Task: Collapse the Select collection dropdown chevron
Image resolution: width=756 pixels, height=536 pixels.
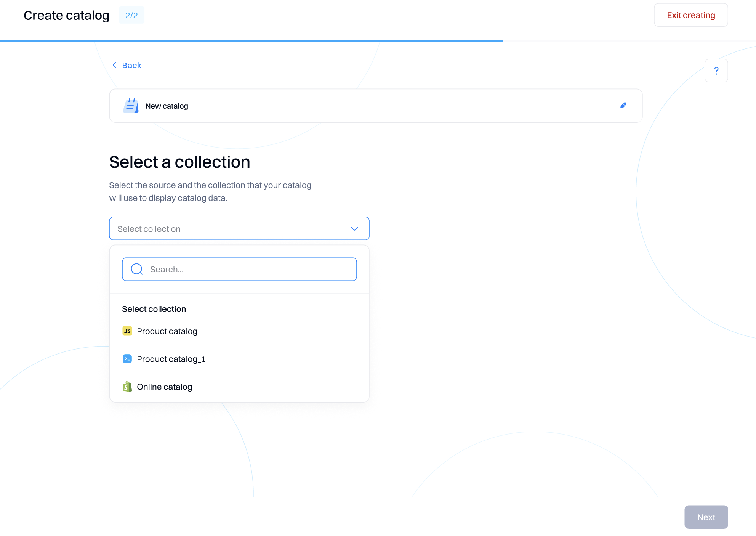Action: (x=354, y=229)
